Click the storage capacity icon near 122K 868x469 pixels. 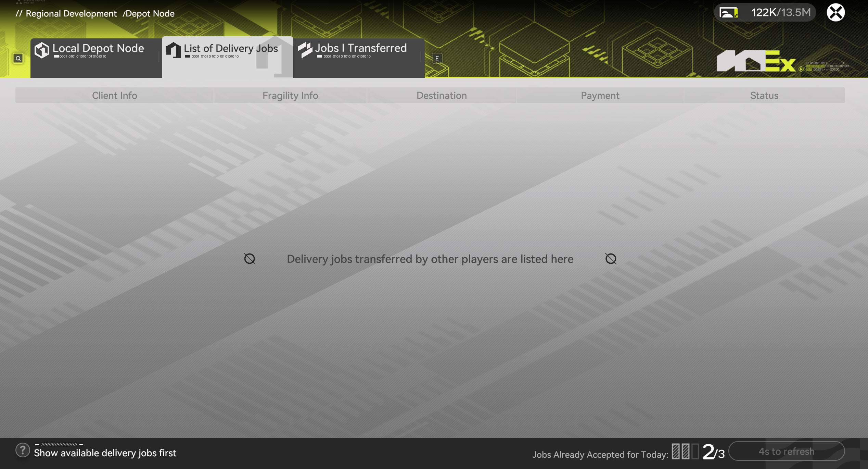click(728, 13)
